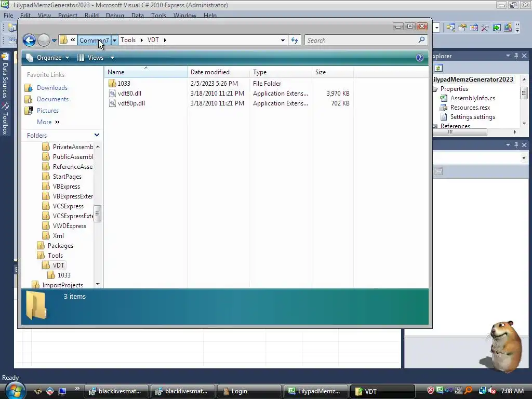Click the Windows Start orb
532x399 pixels.
pyautogui.click(x=15, y=390)
